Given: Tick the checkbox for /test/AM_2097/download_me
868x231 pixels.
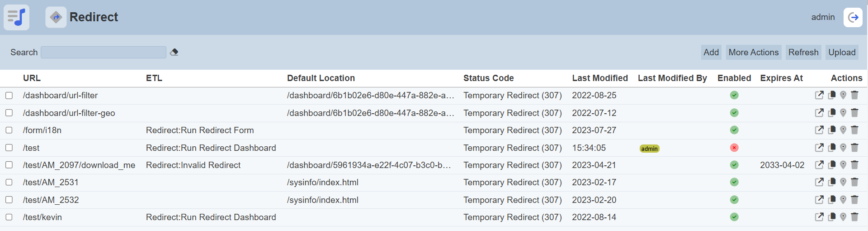Looking at the screenshot, I should tap(9, 165).
